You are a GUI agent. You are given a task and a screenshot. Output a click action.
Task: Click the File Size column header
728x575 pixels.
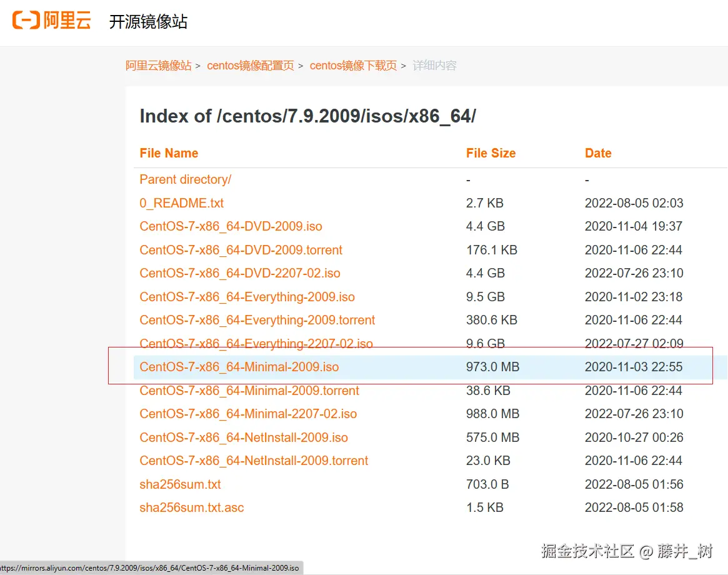point(491,153)
